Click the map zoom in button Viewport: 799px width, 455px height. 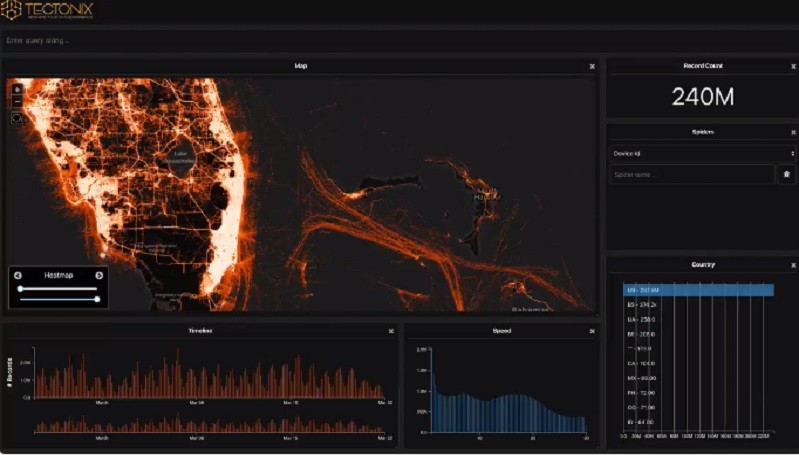(x=17, y=90)
